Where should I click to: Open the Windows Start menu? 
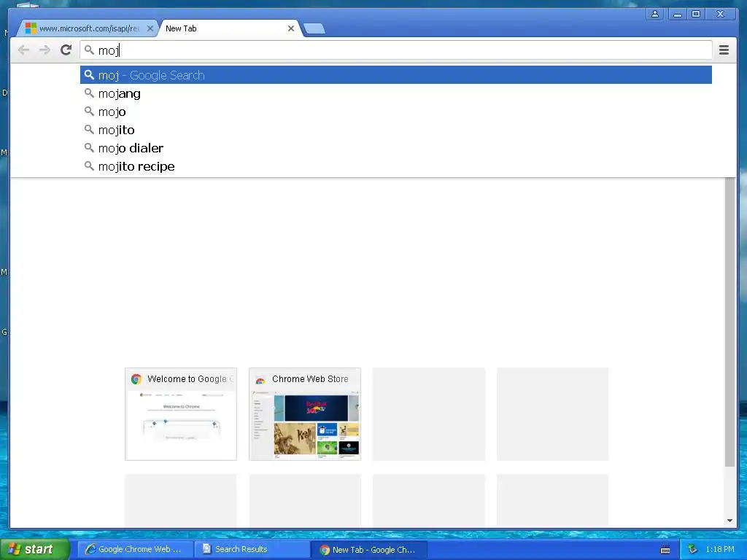35,549
